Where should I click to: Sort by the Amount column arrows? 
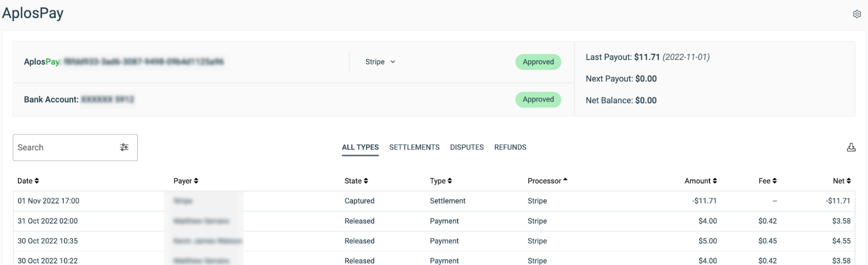pos(715,181)
